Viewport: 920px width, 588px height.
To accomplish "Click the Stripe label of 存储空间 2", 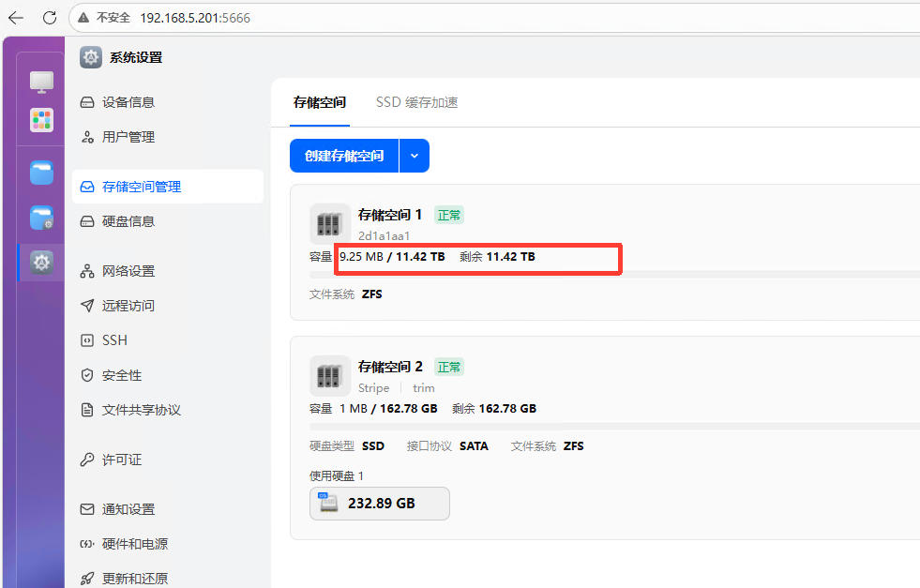I will coord(374,388).
